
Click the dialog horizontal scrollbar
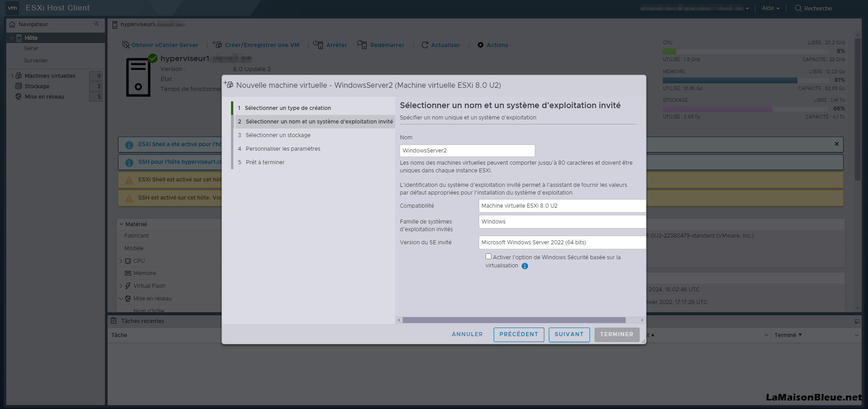click(514, 320)
